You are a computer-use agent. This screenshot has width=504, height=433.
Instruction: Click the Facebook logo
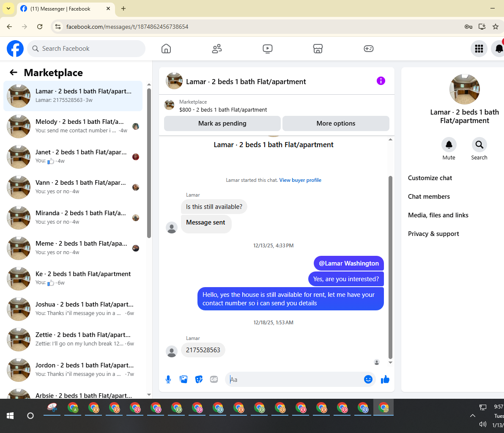point(15,49)
